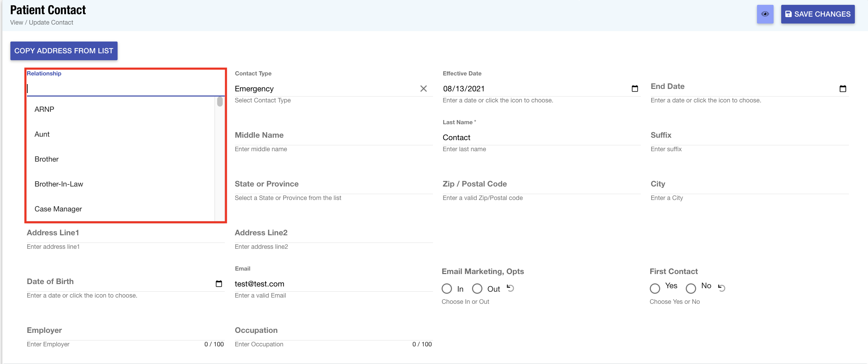868x364 pixels.
Task: Clear the Emergency contact type selection
Action: point(423,89)
